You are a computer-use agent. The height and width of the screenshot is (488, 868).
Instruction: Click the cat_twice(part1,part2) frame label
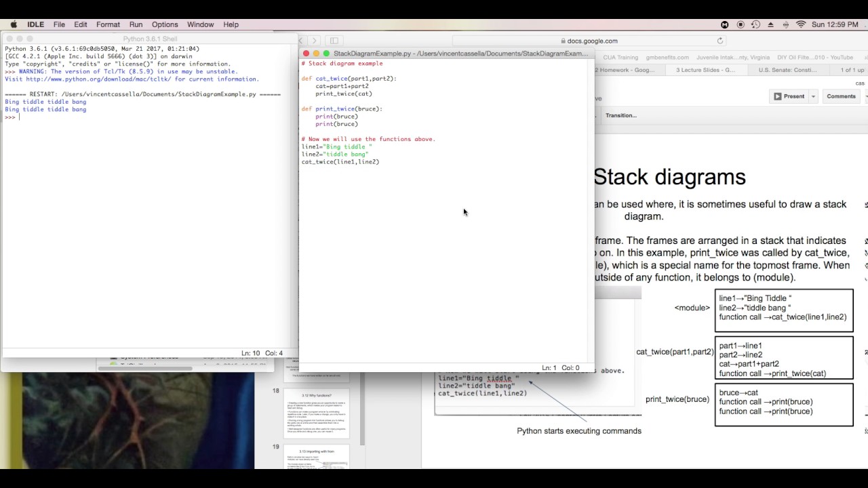[x=675, y=352]
